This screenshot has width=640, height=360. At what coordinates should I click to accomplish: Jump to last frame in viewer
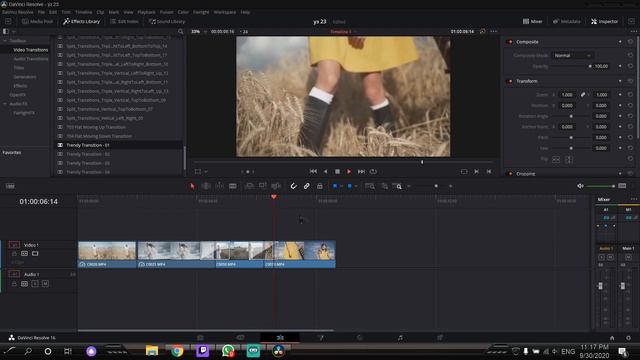(361, 171)
